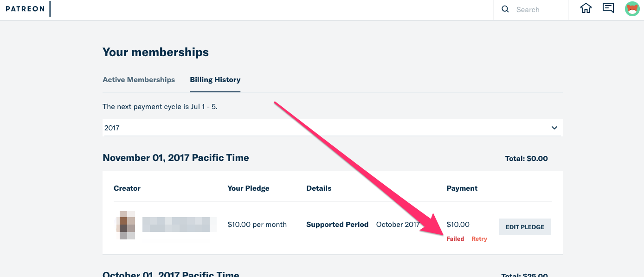Click the magnifier search icon
The width and height of the screenshot is (644, 277).
[x=505, y=9]
